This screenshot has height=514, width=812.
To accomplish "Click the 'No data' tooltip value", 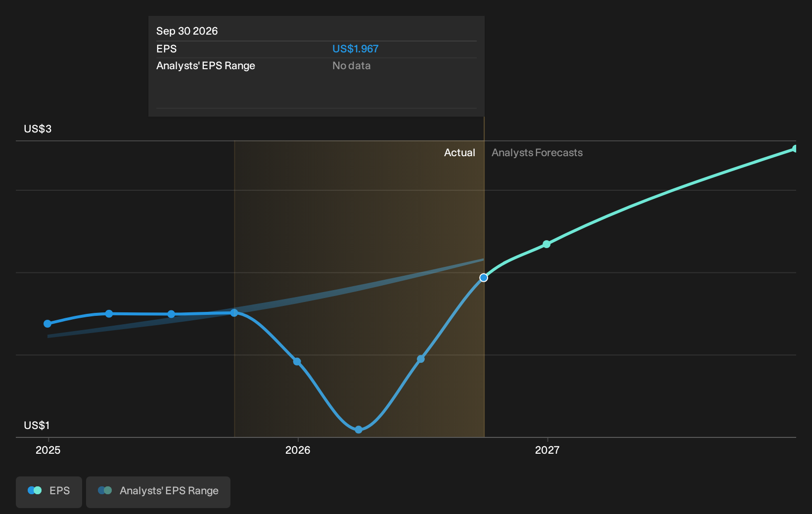I will (x=351, y=66).
